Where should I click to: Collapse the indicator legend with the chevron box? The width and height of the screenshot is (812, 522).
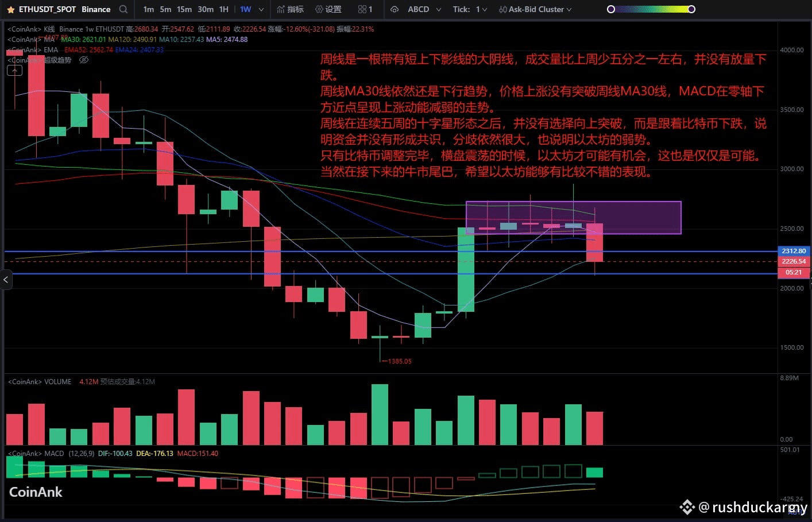(14, 71)
